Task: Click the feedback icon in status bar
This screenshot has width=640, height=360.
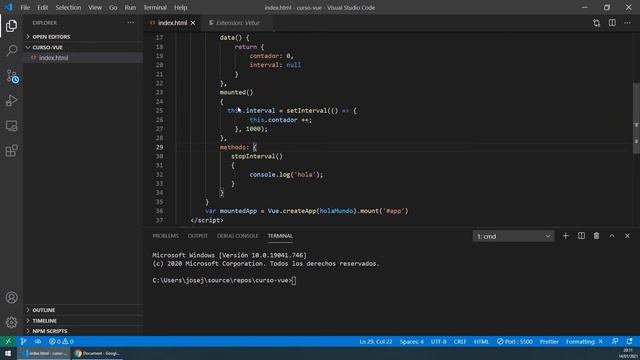Action: pos(615,341)
